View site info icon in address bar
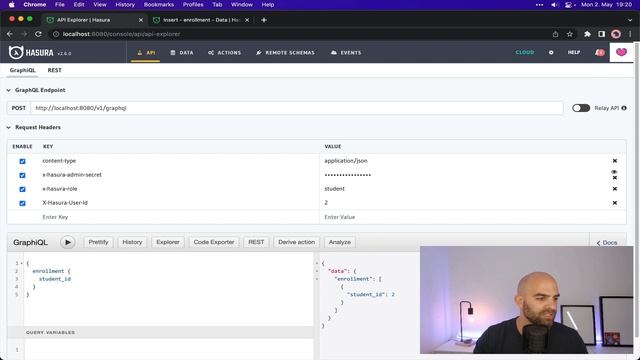 pos(56,34)
